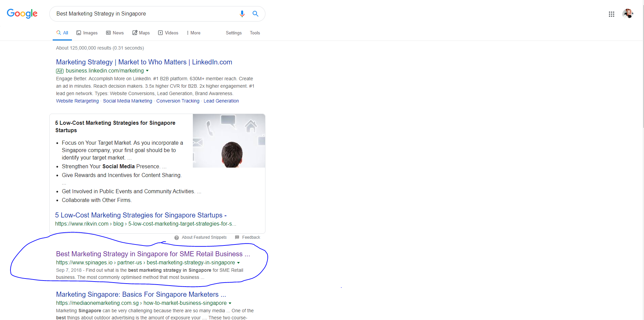Follow the Website Retargeting sitelink
This screenshot has width=644, height=320.
click(x=77, y=101)
